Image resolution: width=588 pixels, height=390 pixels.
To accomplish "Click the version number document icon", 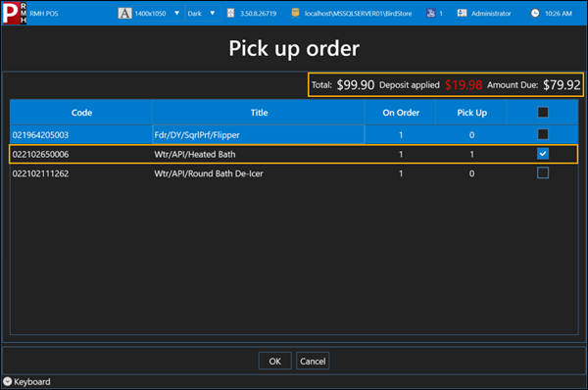I will [x=230, y=14].
